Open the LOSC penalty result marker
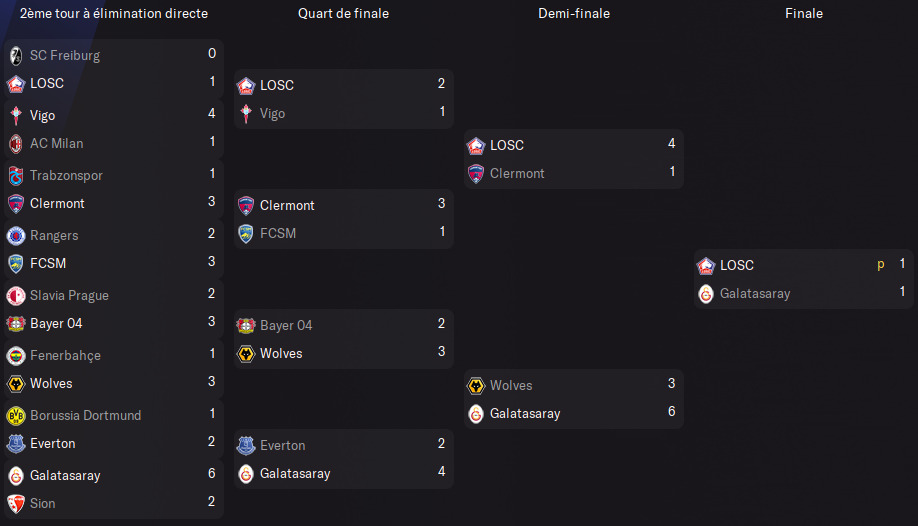 (881, 265)
